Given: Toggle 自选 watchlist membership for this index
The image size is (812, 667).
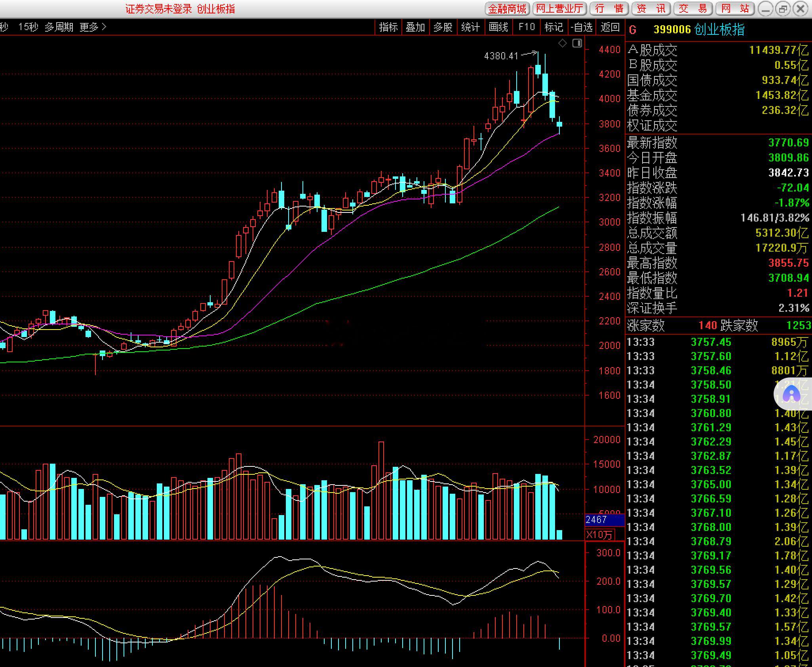Looking at the screenshot, I should point(582,27).
